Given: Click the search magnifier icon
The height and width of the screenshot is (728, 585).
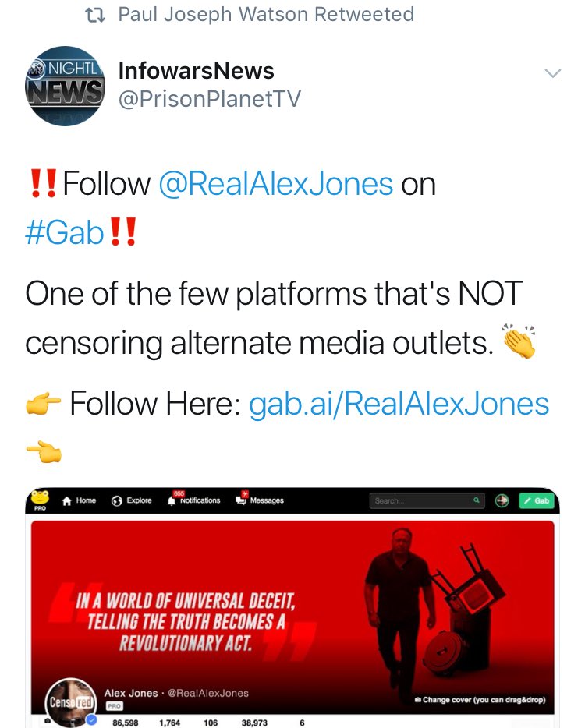Looking at the screenshot, I should pyautogui.click(x=477, y=500).
